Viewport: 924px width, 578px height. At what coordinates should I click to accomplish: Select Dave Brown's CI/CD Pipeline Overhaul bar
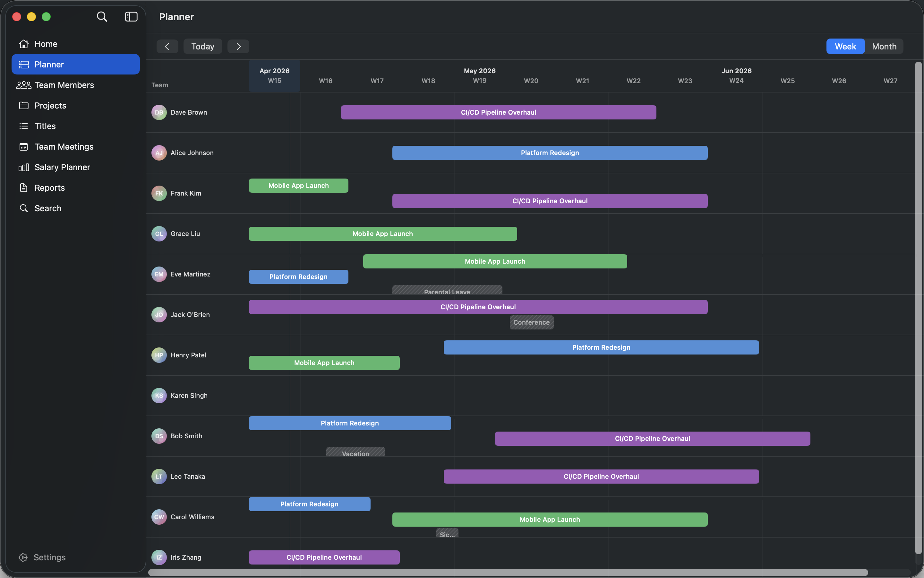tap(499, 112)
